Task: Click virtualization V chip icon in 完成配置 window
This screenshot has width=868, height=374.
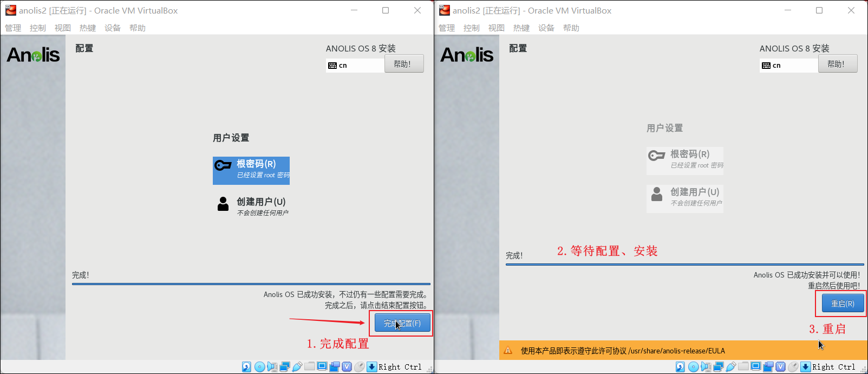Action: click(x=347, y=367)
